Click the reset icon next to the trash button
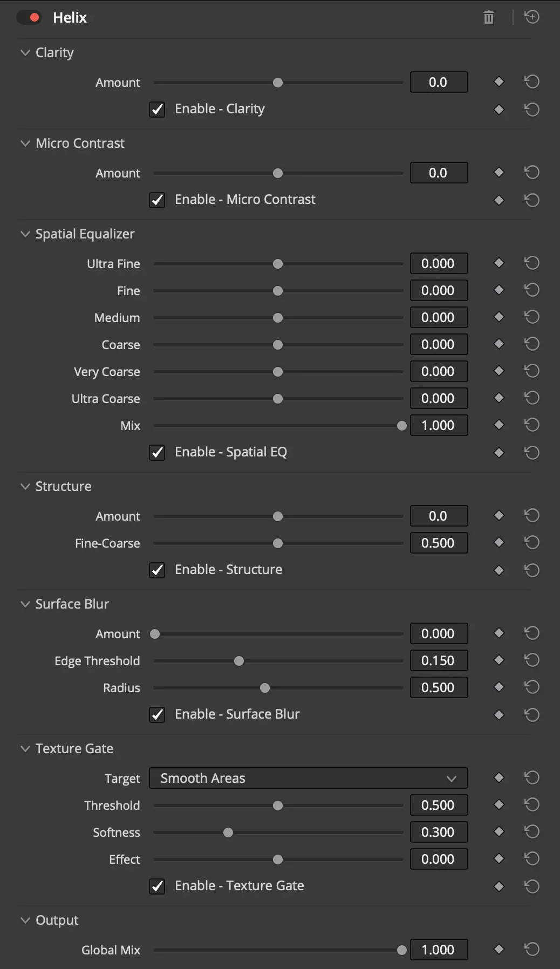Screen dimensions: 560x969 (532, 17)
